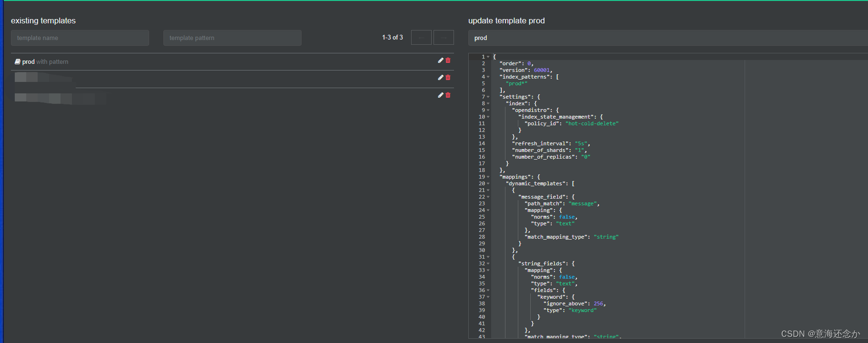Focus the template name filter field
Image resolution: width=868 pixels, height=343 pixels.
coord(80,38)
